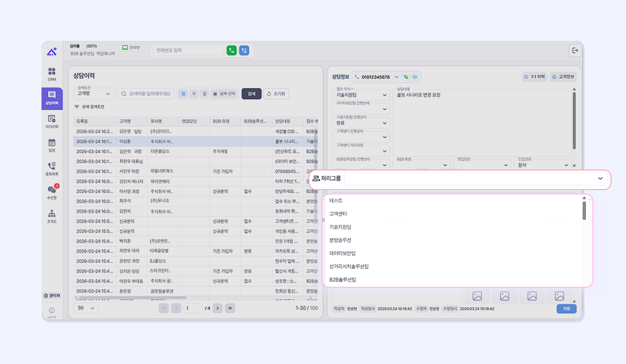Sort by 등록일 column header

pos(95,121)
